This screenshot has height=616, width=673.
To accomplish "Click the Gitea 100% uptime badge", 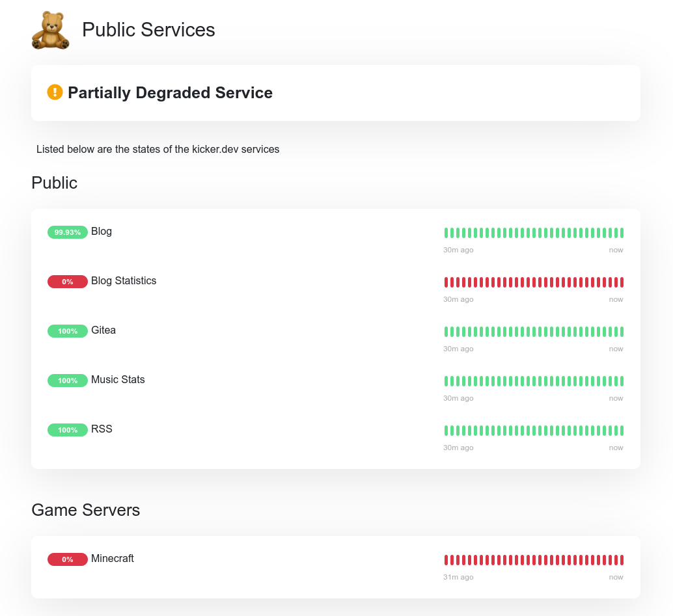I will [x=68, y=331].
